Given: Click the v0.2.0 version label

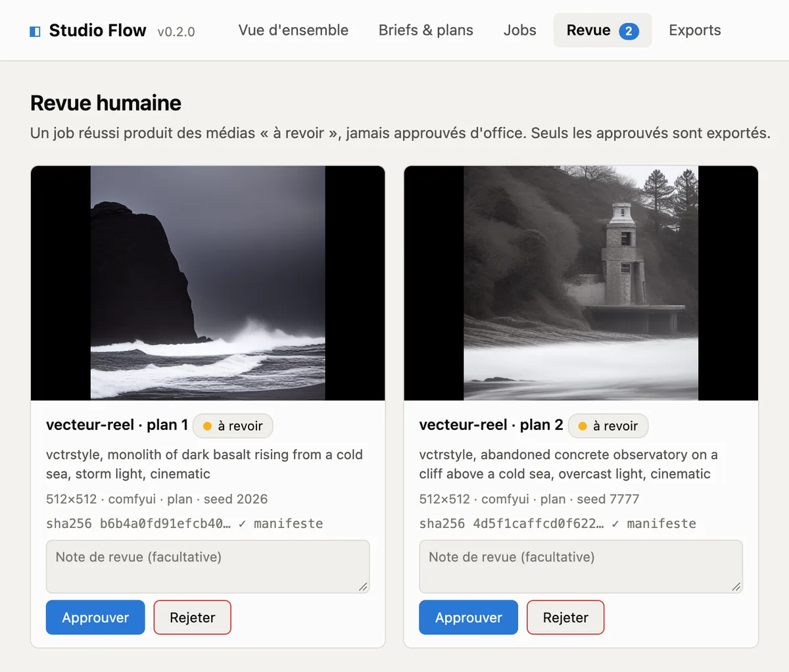Looking at the screenshot, I should pyautogui.click(x=176, y=32).
